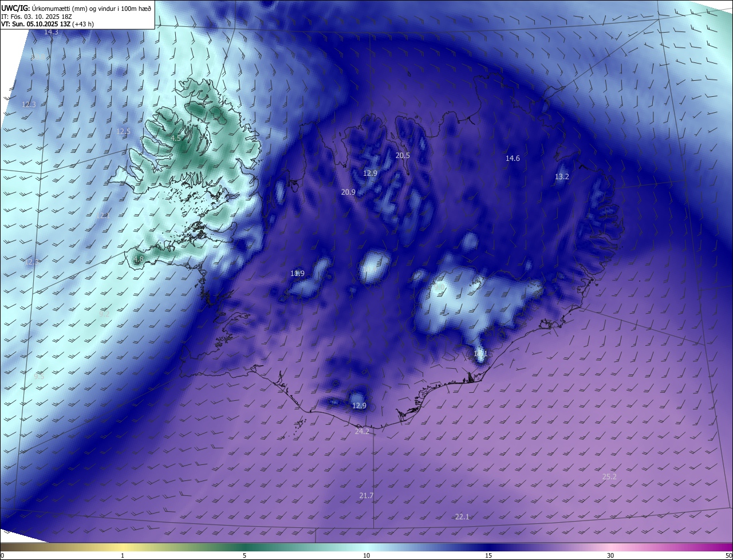This screenshot has height=560, width=733.
Task: Click the 14.1 value on the southeast glacier
Action: click(x=480, y=354)
